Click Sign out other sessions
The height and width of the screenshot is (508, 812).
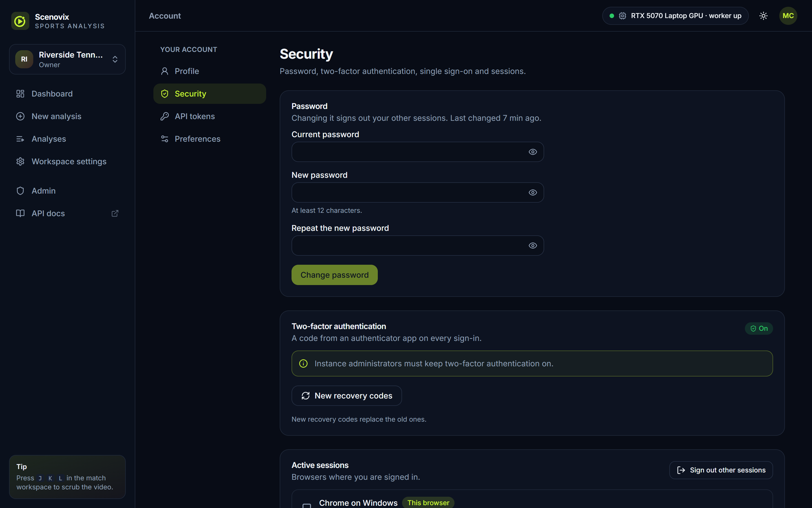[721, 470]
